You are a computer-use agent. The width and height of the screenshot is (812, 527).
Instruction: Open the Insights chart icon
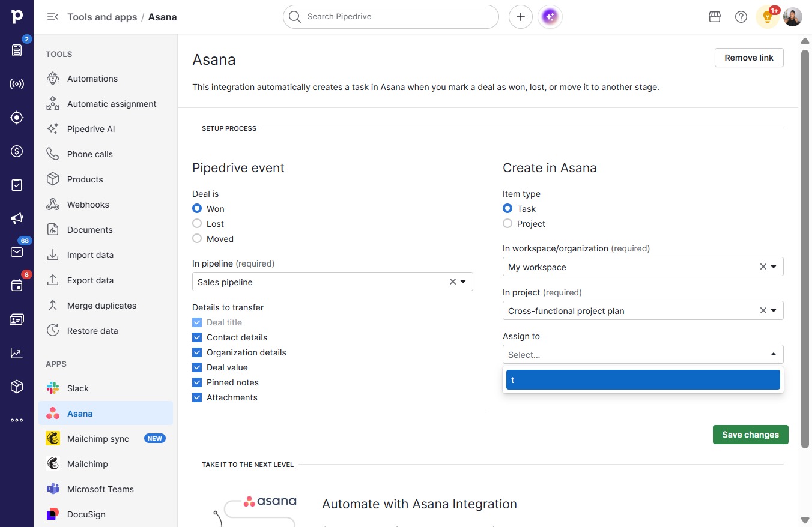pyautogui.click(x=17, y=353)
